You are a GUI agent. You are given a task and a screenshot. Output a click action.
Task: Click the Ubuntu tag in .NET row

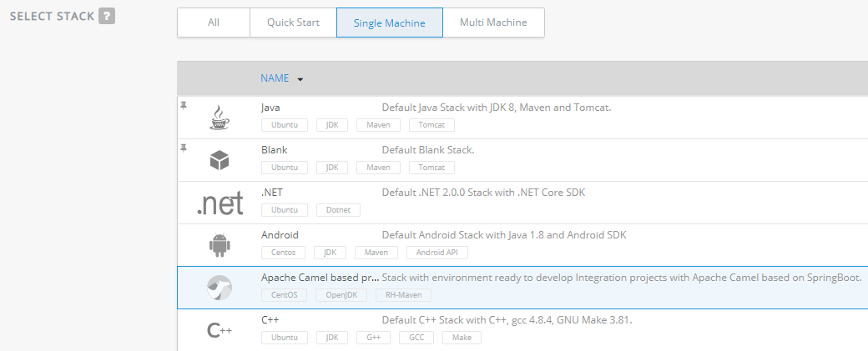(285, 210)
